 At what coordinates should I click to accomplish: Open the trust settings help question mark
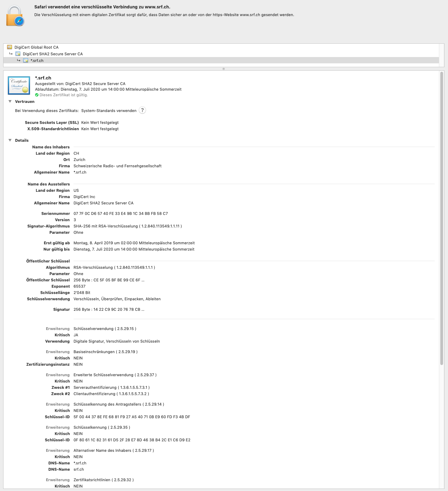pyautogui.click(x=142, y=110)
